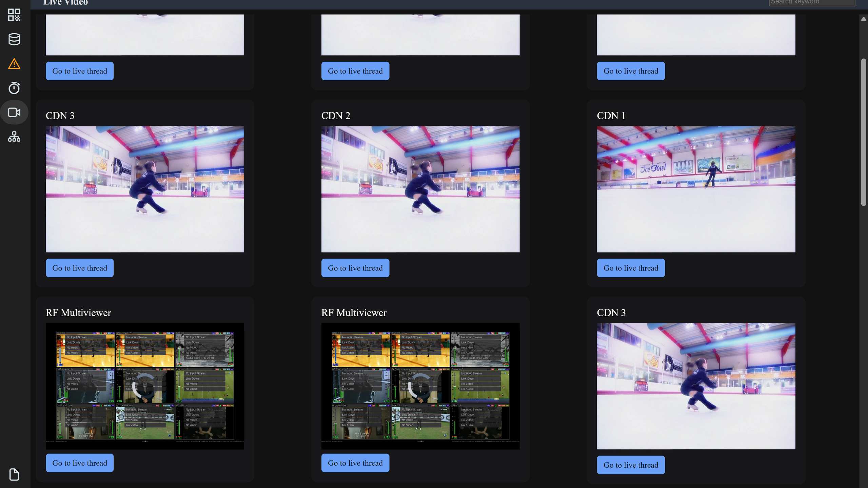
Task: Go to live thread in top-right card
Action: click(x=631, y=71)
